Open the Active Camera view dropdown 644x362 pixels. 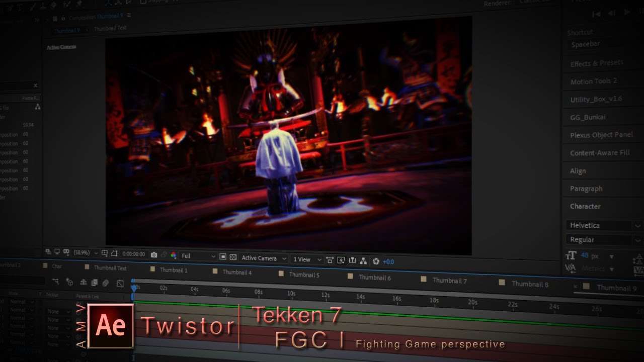pyautogui.click(x=264, y=258)
